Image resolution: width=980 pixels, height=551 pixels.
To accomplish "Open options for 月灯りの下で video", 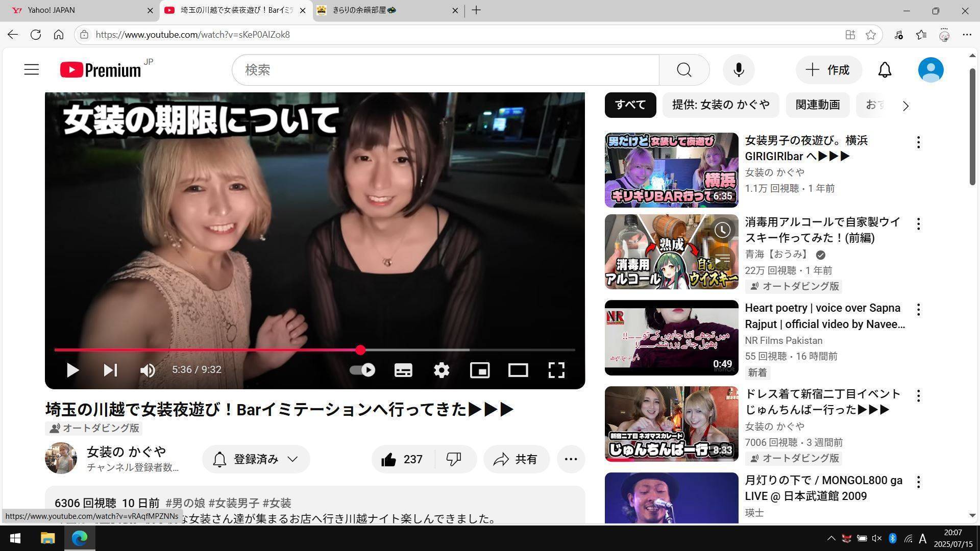I will point(918,482).
